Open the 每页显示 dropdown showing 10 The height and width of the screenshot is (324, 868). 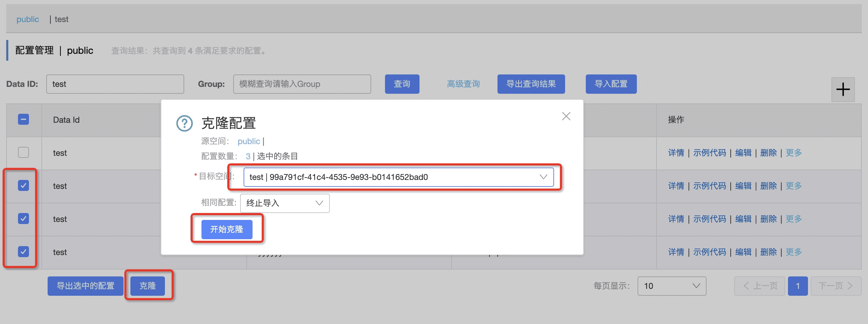tap(672, 286)
